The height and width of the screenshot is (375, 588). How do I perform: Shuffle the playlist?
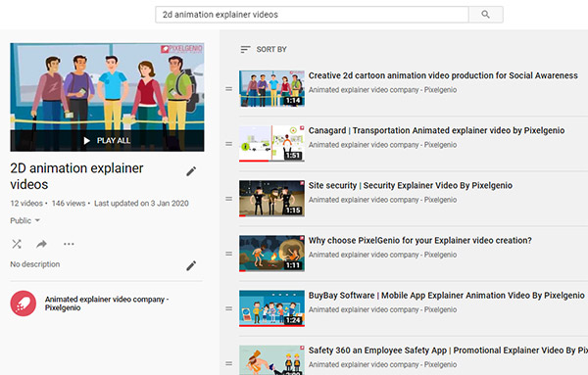coord(17,244)
